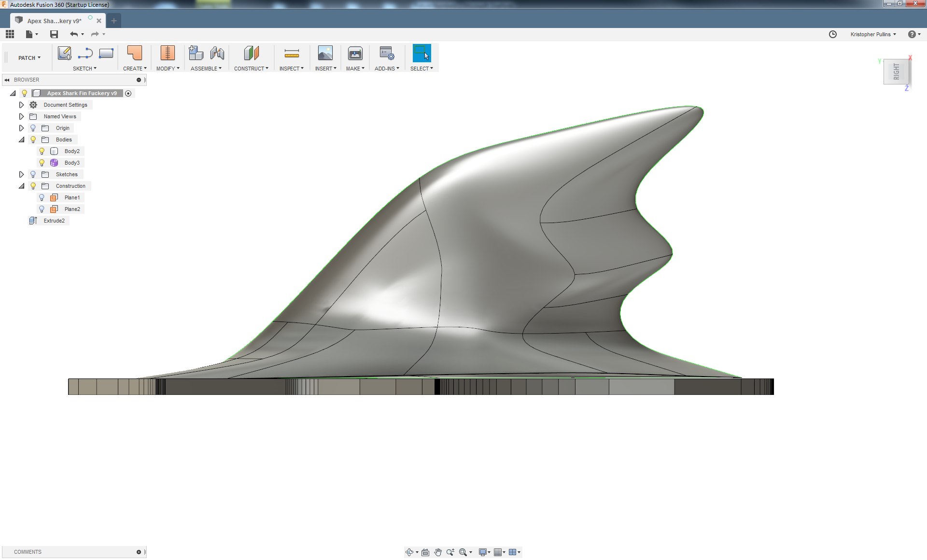Open the SKETCH menu
The width and height of the screenshot is (927, 560).
point(84,69)
